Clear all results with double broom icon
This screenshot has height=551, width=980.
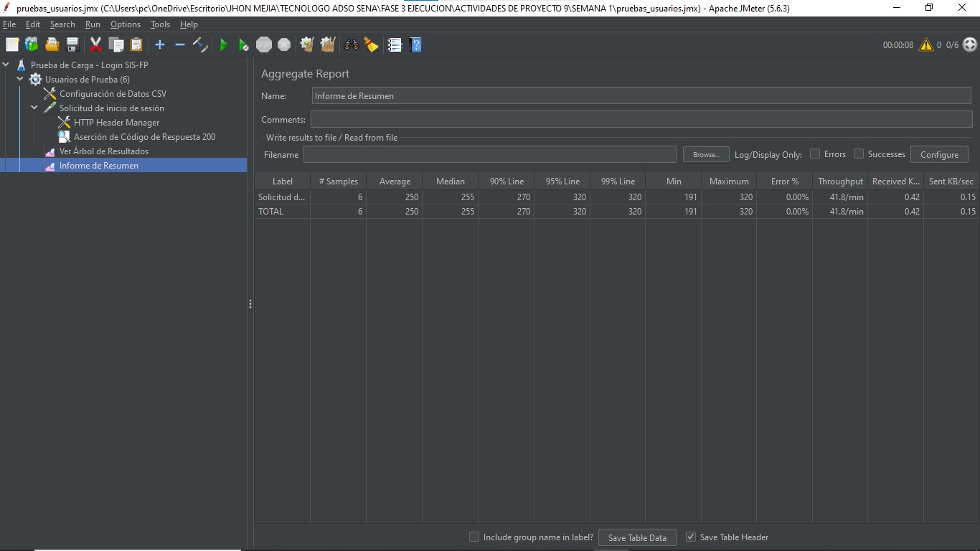(x=328, y=44)
